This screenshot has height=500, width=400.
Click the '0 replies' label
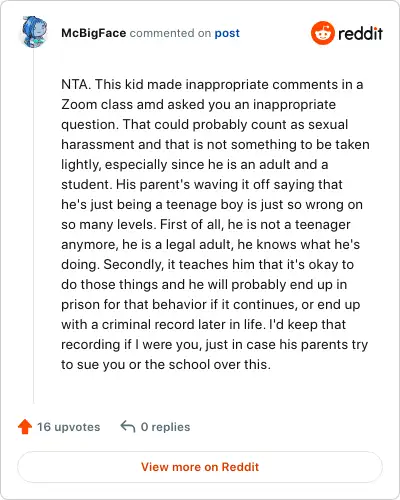(x=165, y=427)
